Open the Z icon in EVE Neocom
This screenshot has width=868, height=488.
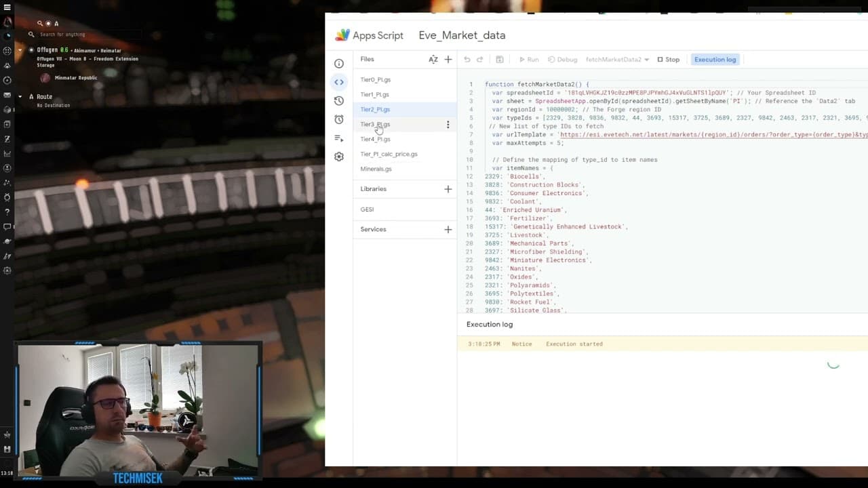7,139
